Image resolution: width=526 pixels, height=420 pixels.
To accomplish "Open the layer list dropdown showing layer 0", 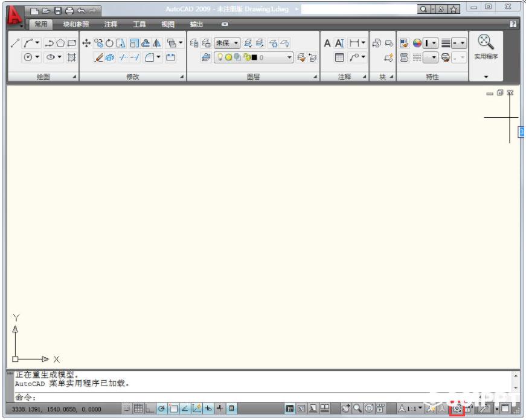I will 253,57.
